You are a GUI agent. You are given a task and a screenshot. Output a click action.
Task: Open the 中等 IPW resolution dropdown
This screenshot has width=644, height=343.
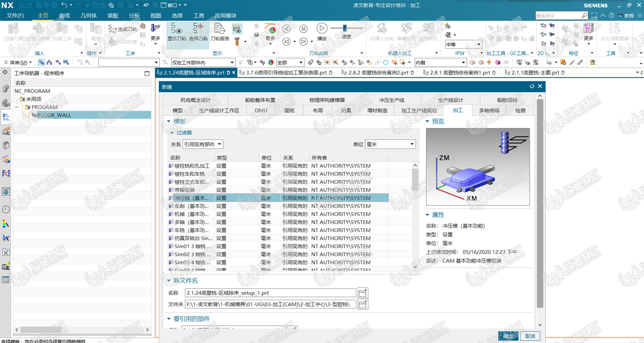coord(464,44)
